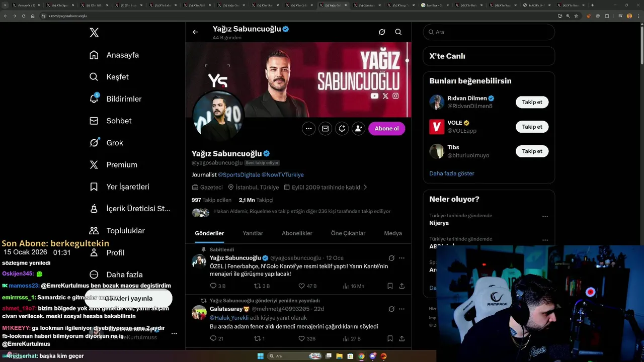Viewport: 644px width, 362px height.
Task: Open the 997 Takip edilen list
Action: point(211,200)
